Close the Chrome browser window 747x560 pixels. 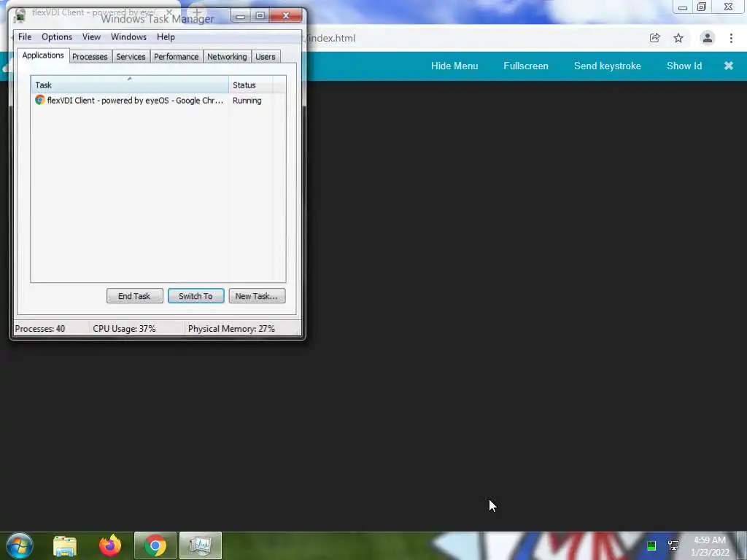coord(729,7)
